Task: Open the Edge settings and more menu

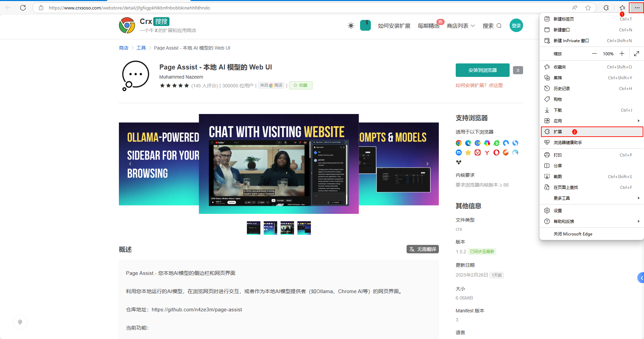Action: [x=637, y=8]
